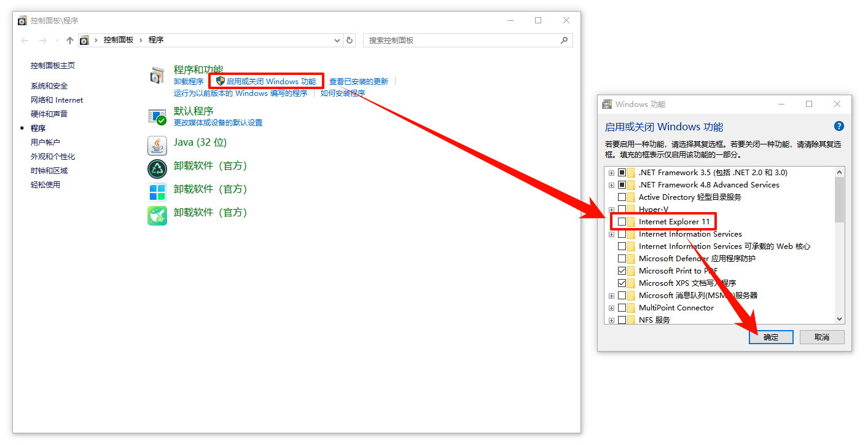Expand Microsoft 消息队列(MSMQ)服务器 node

(611, 296)
